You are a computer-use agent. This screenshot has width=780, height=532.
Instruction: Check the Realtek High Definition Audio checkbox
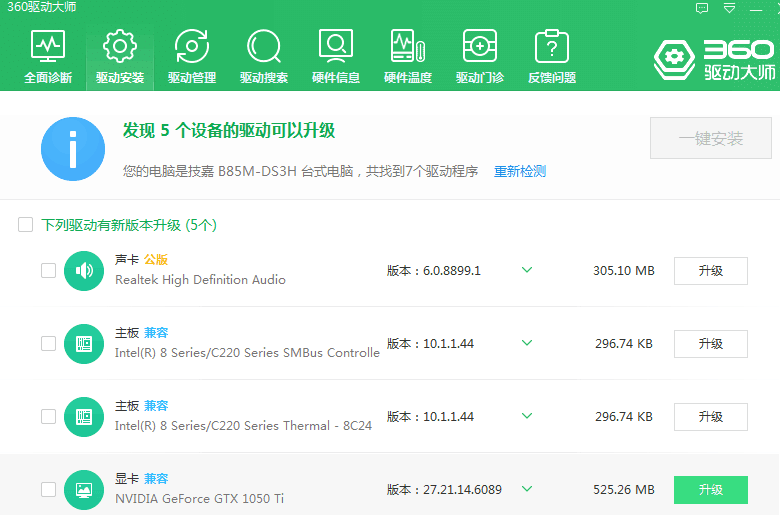click(48, 271)
